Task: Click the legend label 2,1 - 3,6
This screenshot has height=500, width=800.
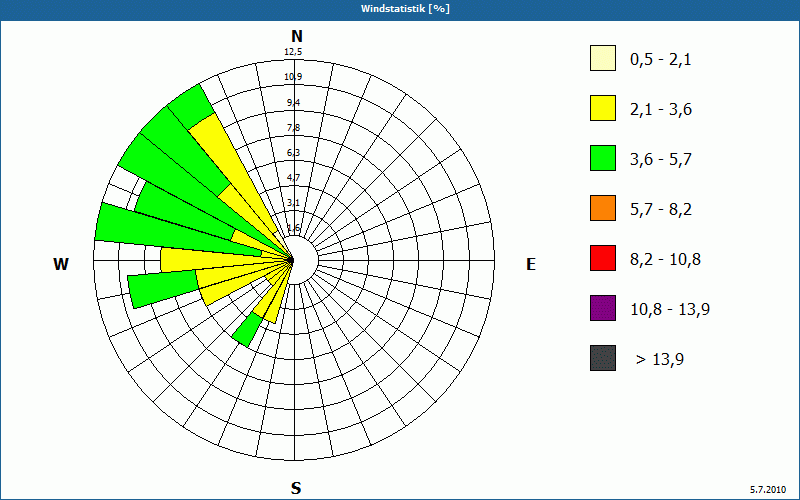Action: (661, 110)
